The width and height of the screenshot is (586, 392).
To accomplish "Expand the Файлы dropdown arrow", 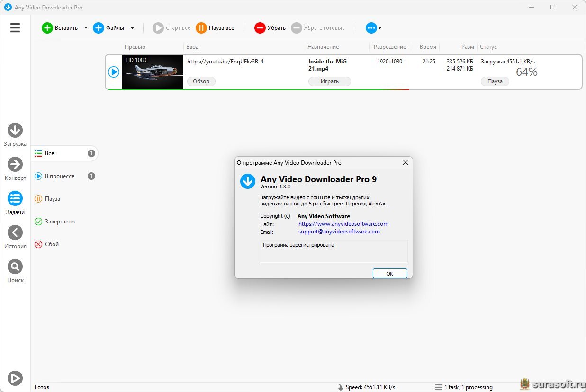I will (132, 28).
